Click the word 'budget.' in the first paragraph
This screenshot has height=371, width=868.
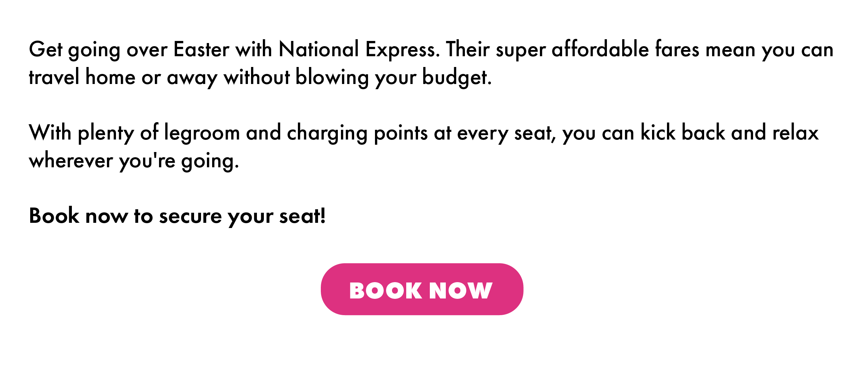click(x=457, y=78)
